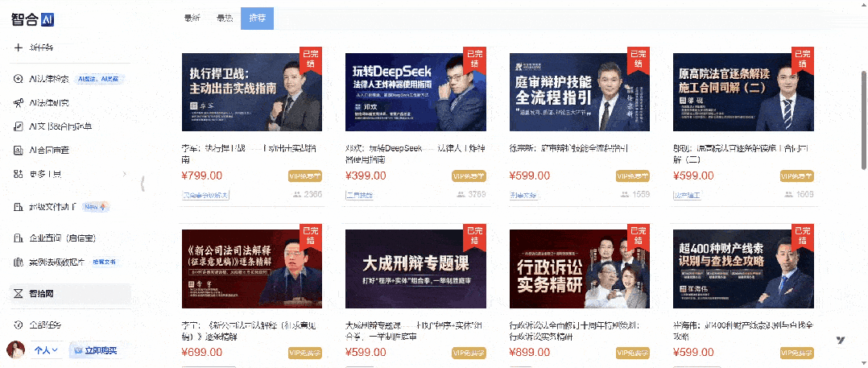This screenshot has height=368, width=868.
Task: Open 玩转DeepSeek course thumbnail
Action: point(415,92)
